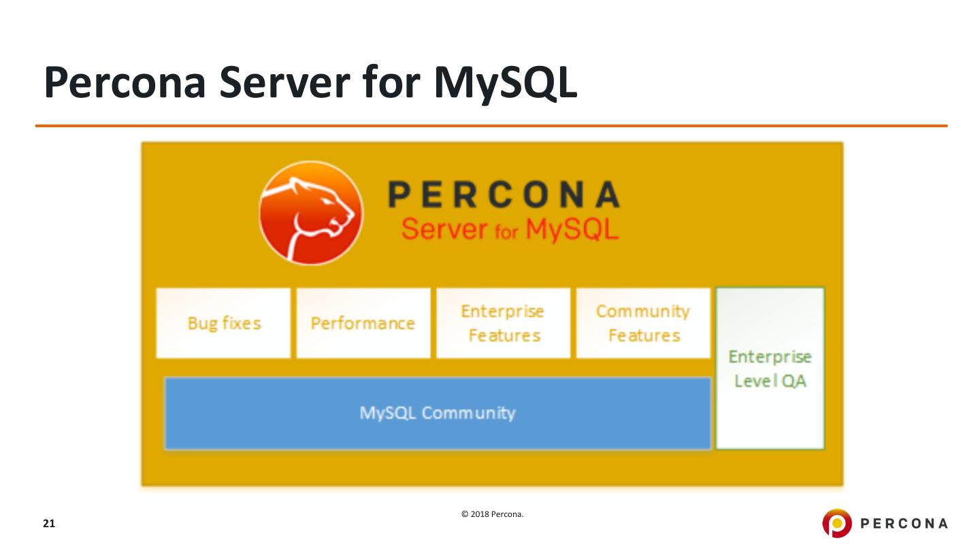Click the word Features under Community

644,335
